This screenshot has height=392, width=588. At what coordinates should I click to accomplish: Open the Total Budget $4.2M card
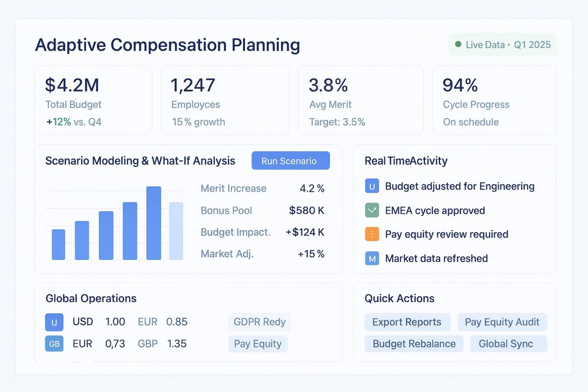click(93, 100)
